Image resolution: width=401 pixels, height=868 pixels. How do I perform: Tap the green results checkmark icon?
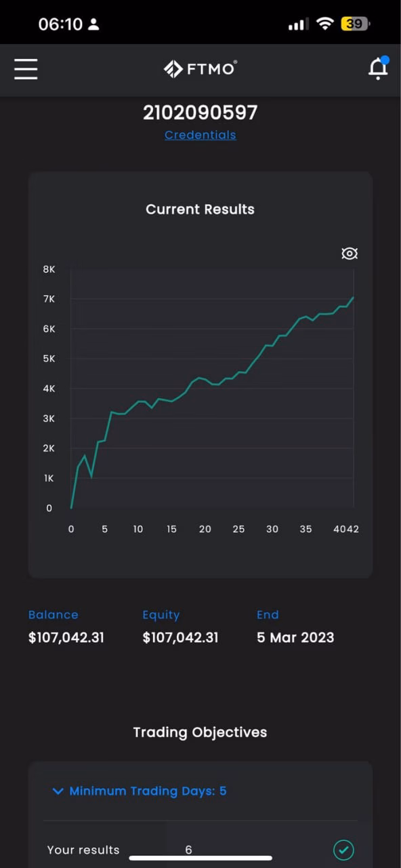pos(344,850)
